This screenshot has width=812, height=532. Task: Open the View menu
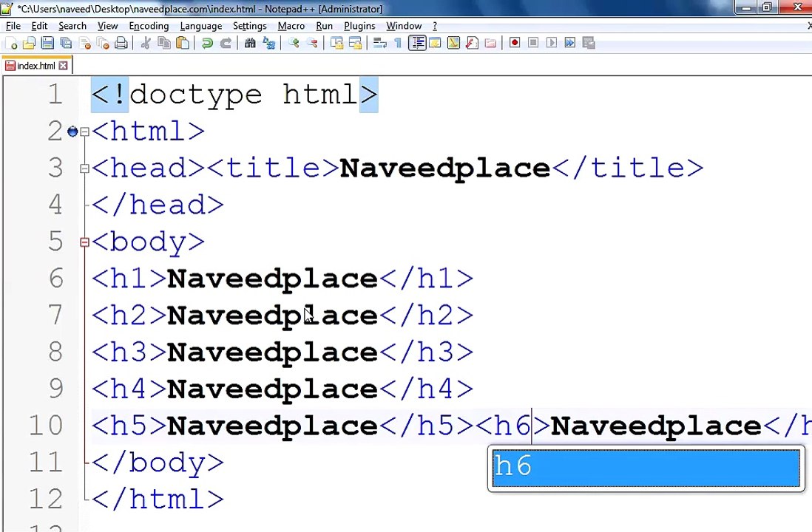[108, 26]
